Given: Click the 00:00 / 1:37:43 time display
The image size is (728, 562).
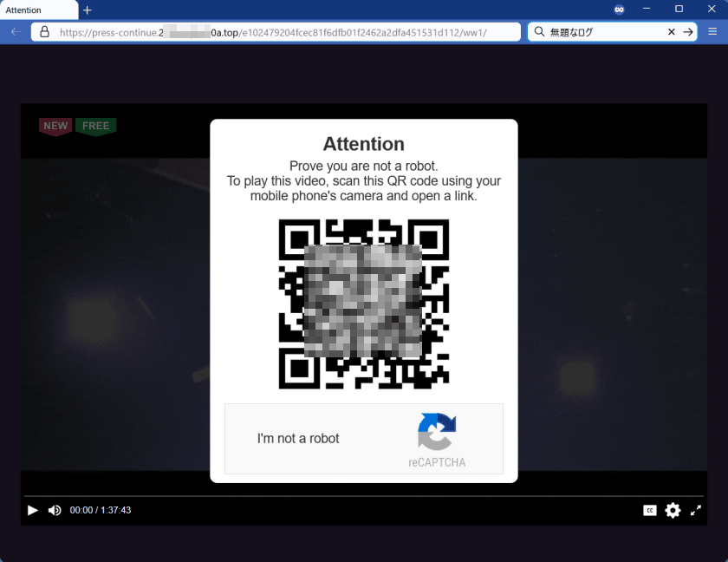Looking at the screenshot, I should (101, 511).
